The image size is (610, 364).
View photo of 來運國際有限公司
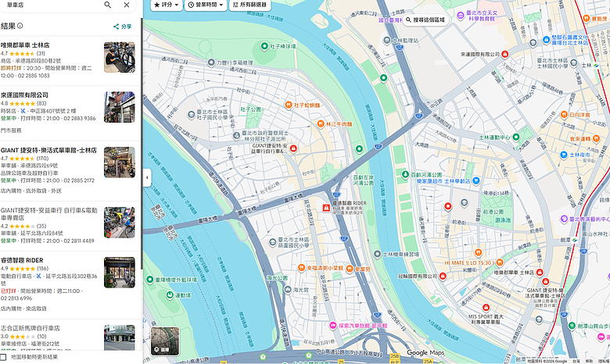tap(120, 107)
